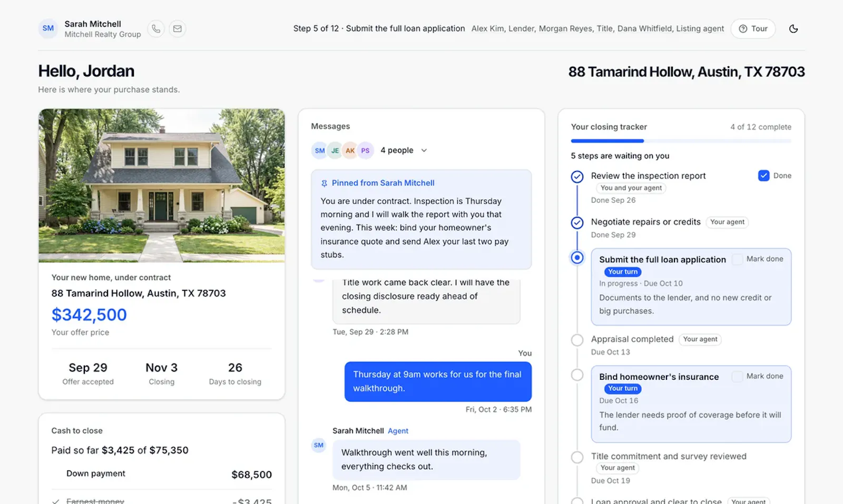
Task: Click the 4 of 12 complete label
Action: tap(761, 127)
